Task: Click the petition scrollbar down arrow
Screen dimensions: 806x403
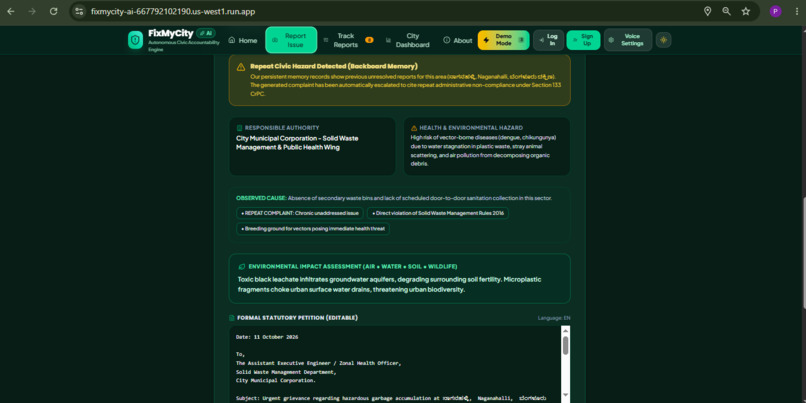Action: tap(565, 396)
